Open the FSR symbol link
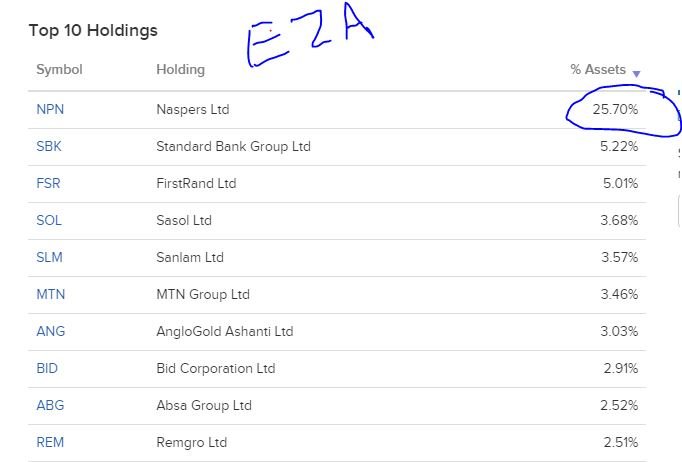682x462 pixels. [48, 183]
